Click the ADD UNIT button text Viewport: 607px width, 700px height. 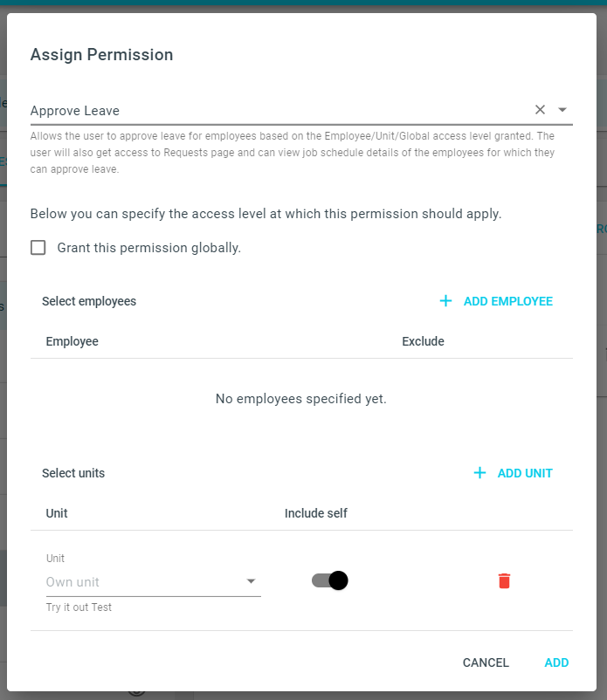(525, 473)
